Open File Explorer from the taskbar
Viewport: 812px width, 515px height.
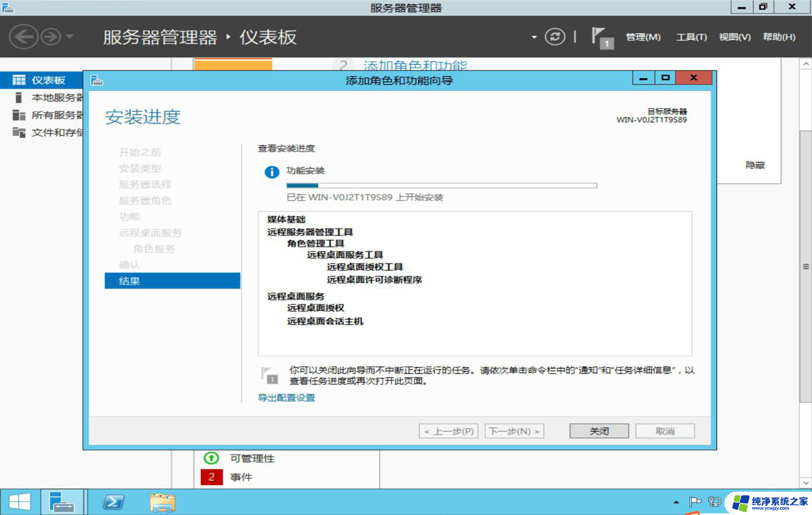tap(162, 502)
